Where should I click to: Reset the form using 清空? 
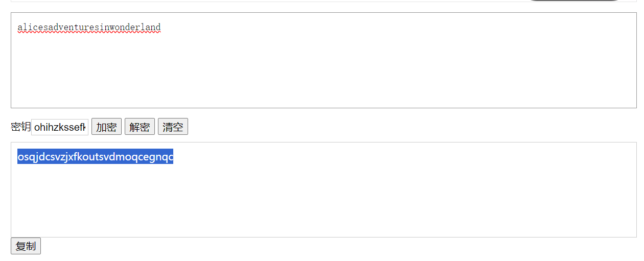pos(173,127)
